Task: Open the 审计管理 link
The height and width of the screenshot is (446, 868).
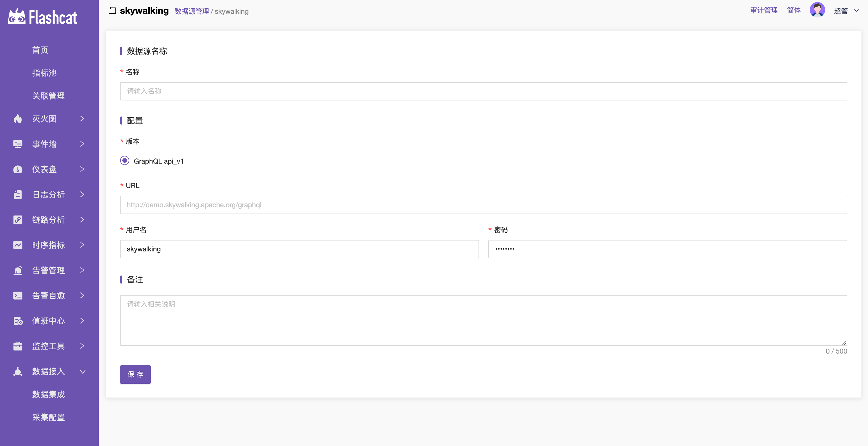Action: tap(763, 10)
